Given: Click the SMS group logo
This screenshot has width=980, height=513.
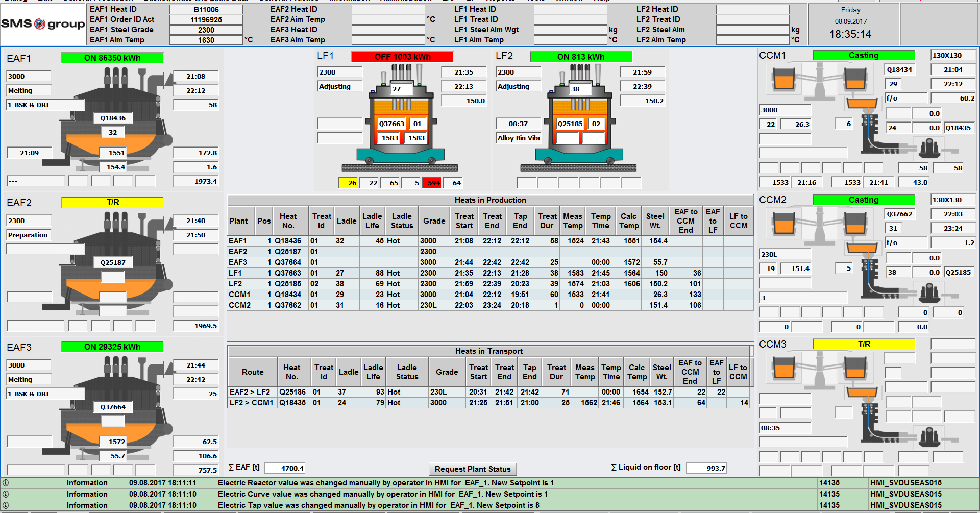Looking at the screenshot, I should (43, 24).
